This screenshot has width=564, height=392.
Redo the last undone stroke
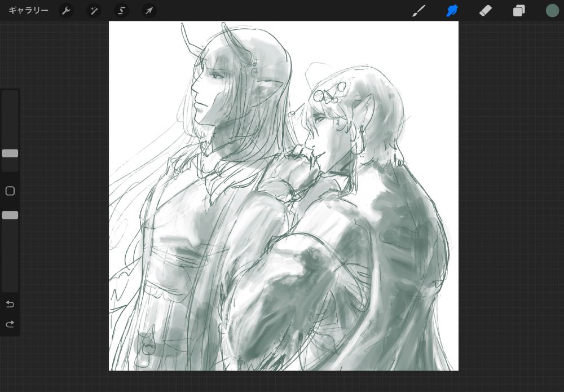10,324
